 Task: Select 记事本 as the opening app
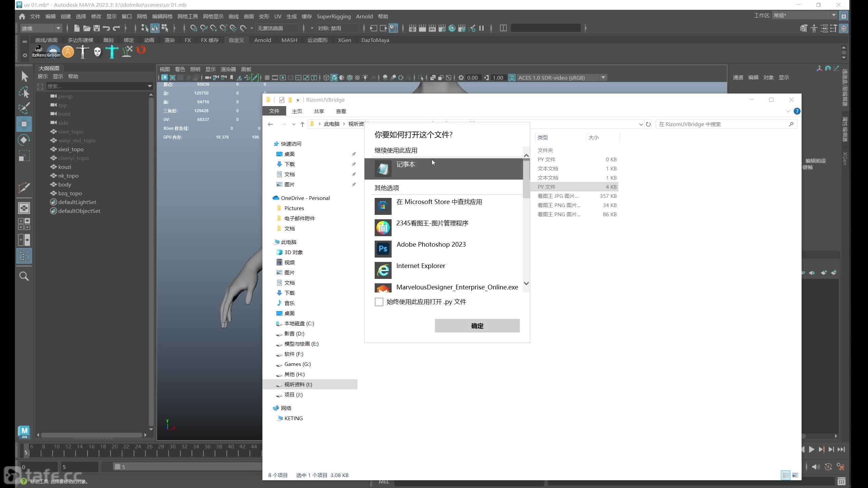443,169
